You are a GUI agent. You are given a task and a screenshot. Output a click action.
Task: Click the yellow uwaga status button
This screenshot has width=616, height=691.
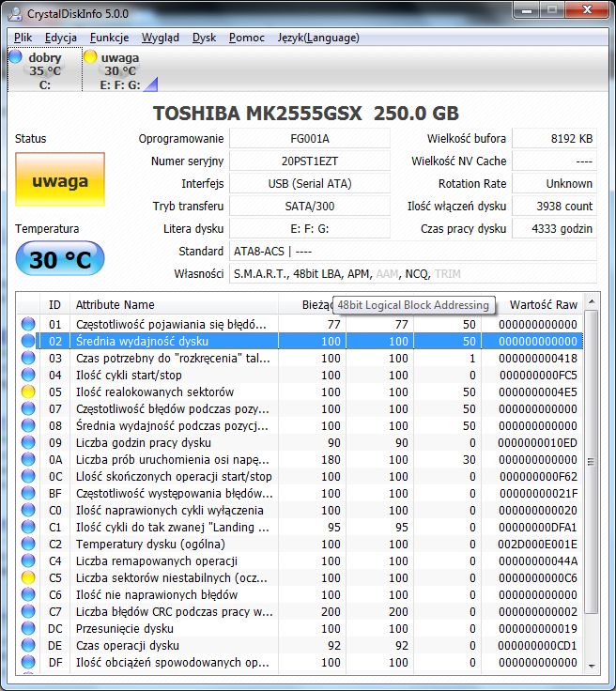coord(60,179)
